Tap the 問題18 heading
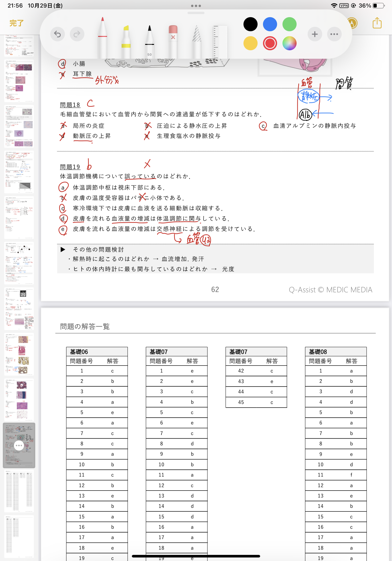This screenshot has width=392, height=561. coord(70,105)
